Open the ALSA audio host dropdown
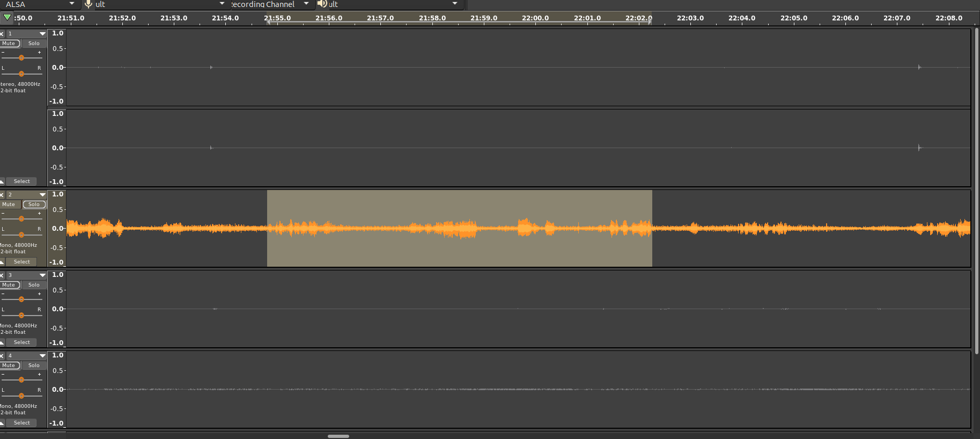The image size is (980, 439). (40, 4)
